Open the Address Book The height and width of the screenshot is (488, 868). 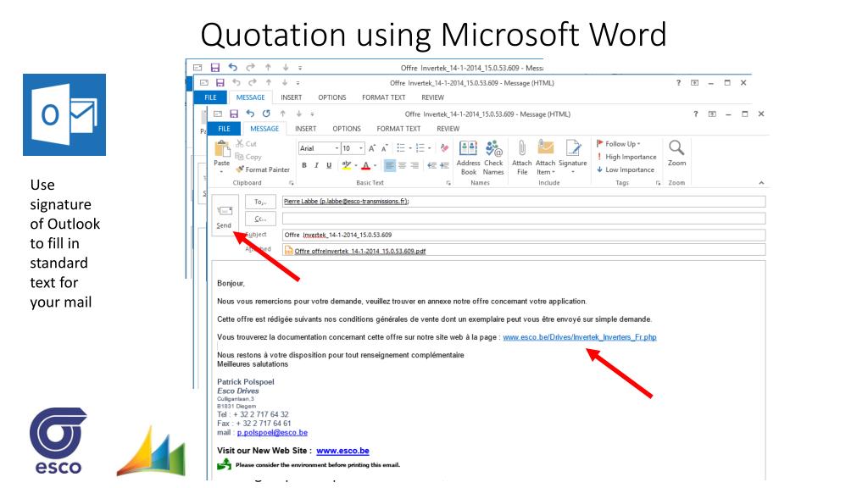[x=468, y=157]
